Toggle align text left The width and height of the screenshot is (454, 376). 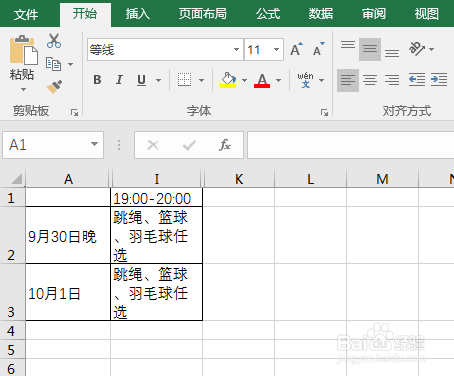(x=348, y=80)
